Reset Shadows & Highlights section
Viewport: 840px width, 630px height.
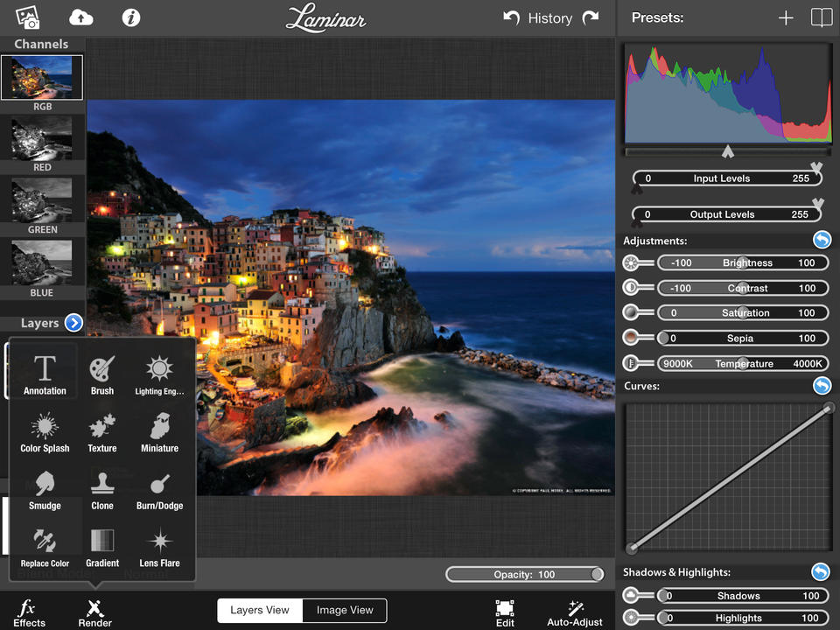[820, 571]
